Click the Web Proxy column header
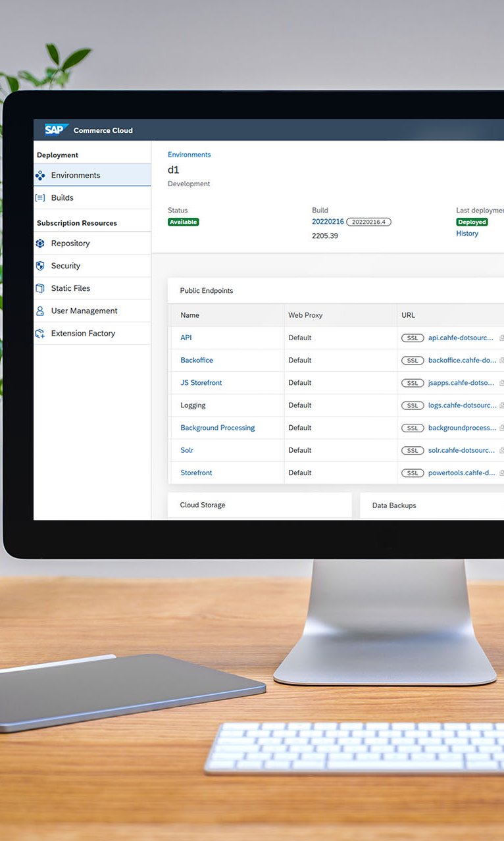The height and width of the screenshot is (841, 504). (305, 315)
